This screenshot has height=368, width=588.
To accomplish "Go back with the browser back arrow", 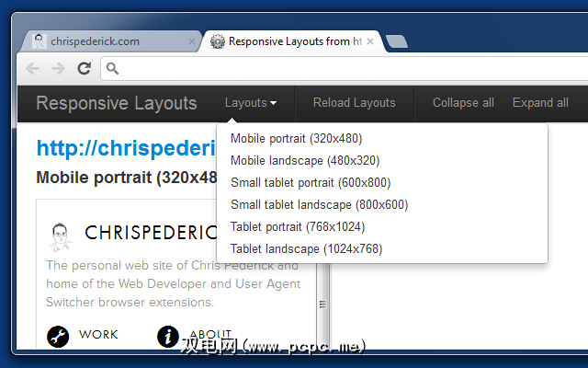I will coord(33,68).
